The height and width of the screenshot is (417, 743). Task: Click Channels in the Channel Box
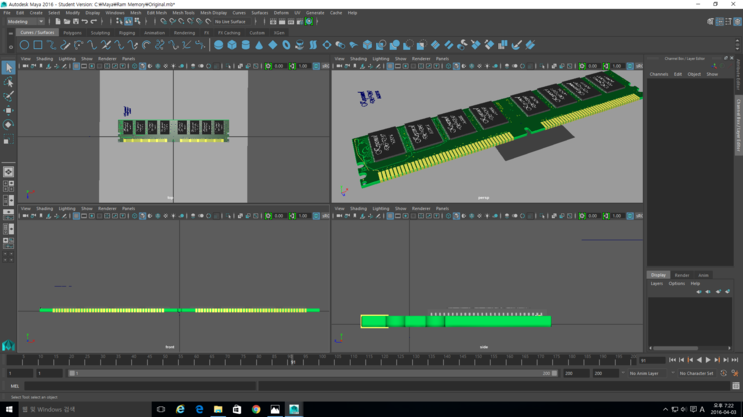(659, 74)
